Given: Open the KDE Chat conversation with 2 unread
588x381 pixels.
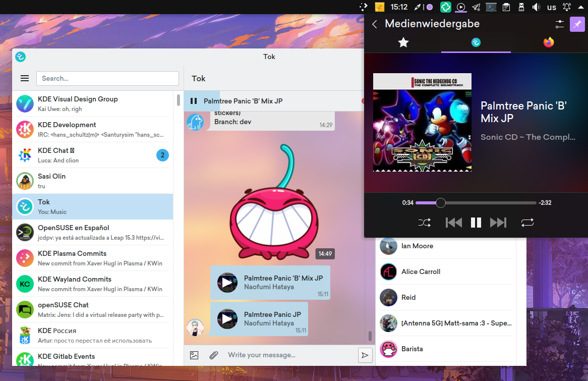Looking at the screenshot, I should click(x=93, y=155).
